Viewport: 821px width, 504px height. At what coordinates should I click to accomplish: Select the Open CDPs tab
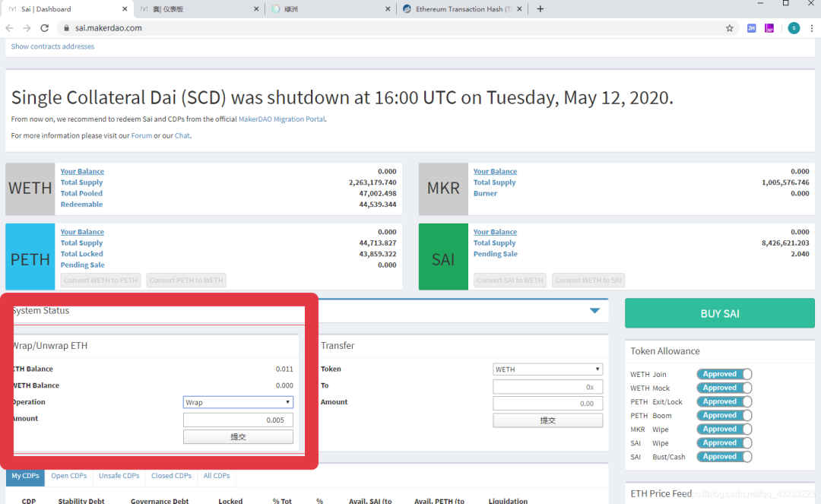(69, 476)
